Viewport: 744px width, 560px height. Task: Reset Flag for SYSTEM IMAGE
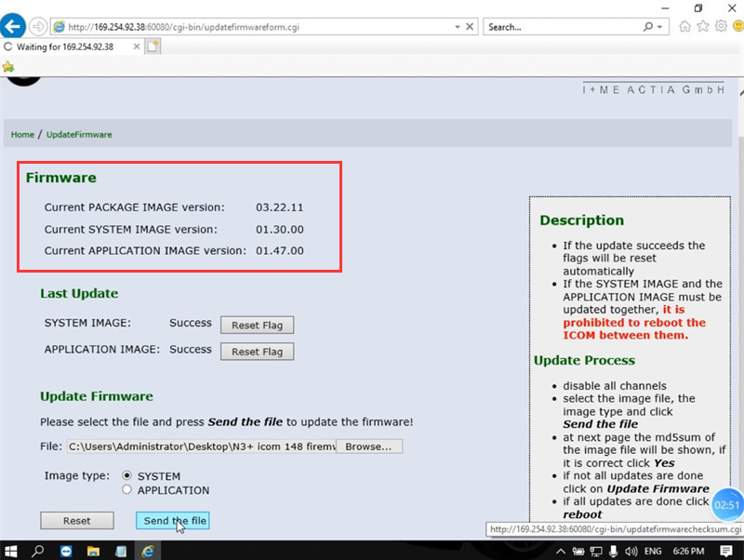tap(258, 325)
